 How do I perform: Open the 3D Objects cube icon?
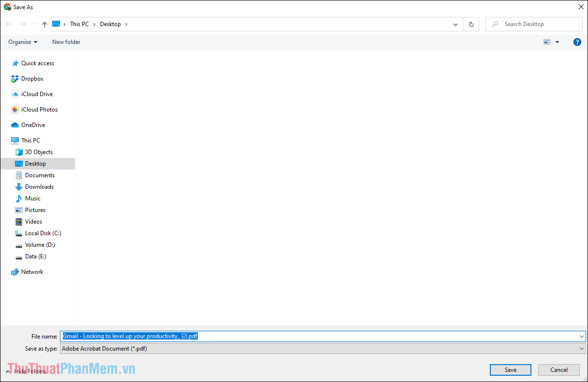19,152
